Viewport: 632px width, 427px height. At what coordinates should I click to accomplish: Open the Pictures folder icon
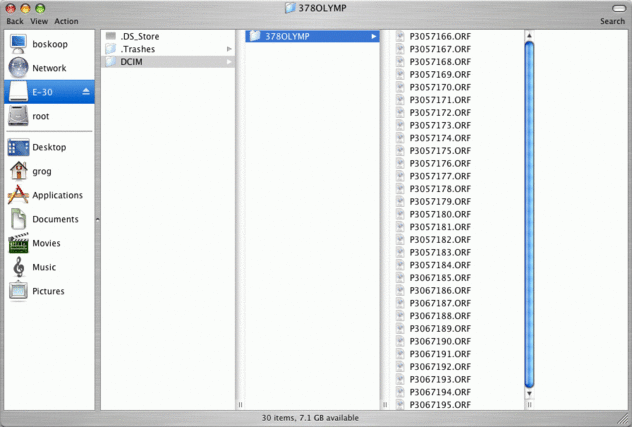point(18,291)
